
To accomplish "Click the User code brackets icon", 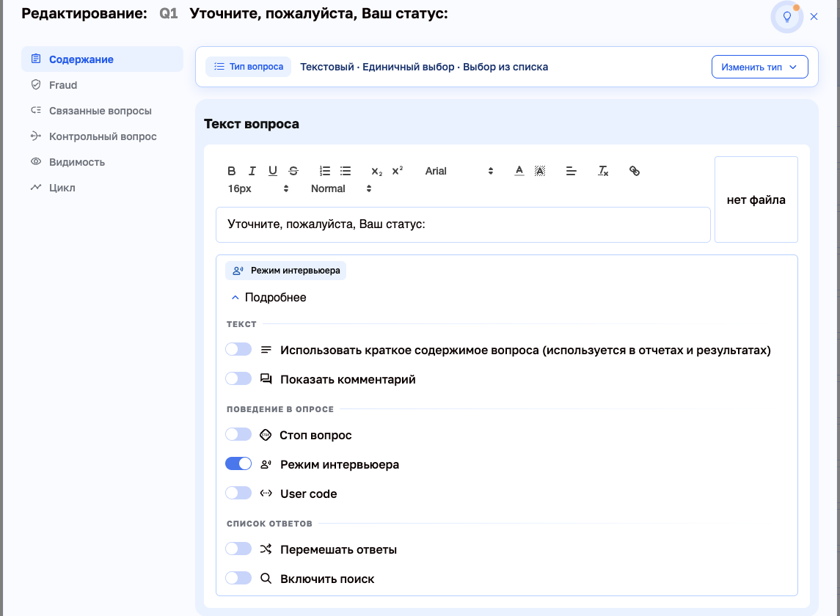I will tap(266, 494).
